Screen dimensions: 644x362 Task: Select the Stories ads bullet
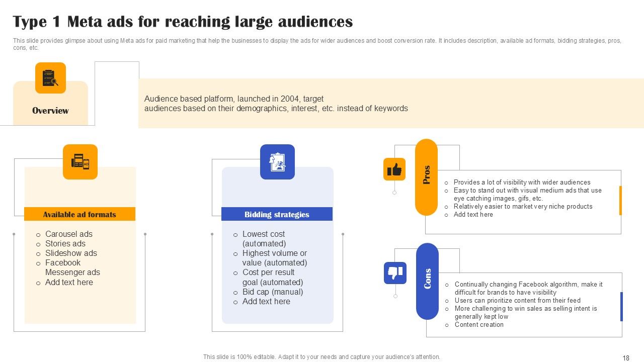(65, 243)
